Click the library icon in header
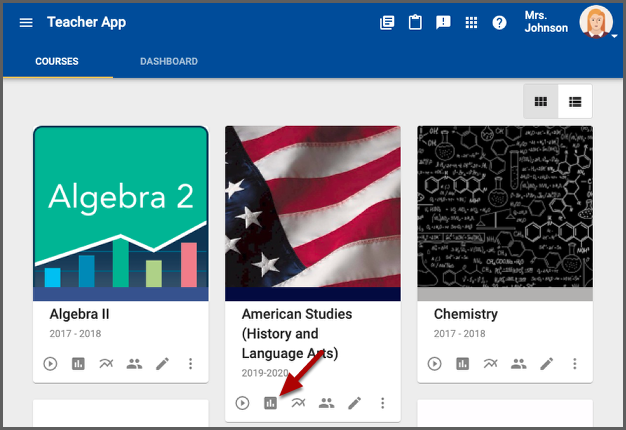 coord(388,22)
